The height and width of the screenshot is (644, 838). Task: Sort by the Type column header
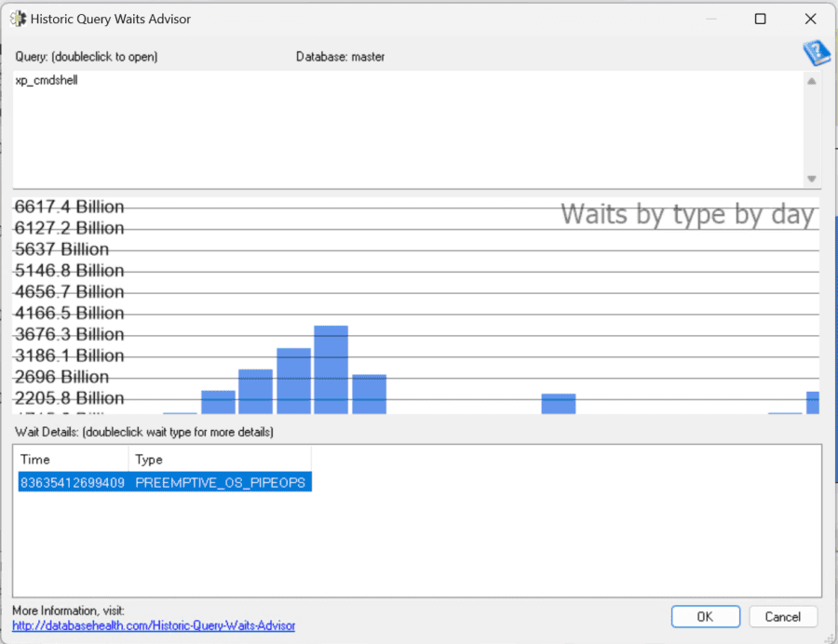[220, 459]
